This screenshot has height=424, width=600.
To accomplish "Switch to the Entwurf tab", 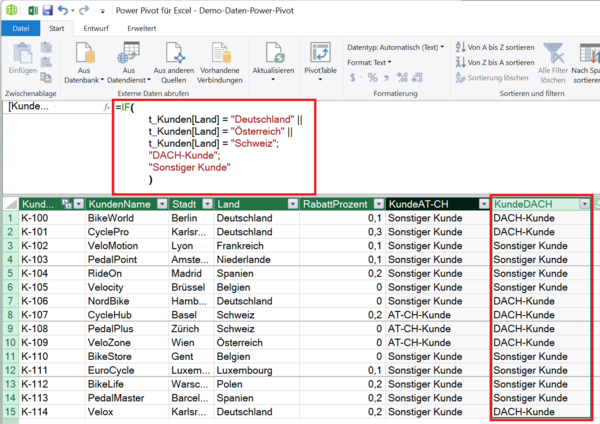I will pos(97,28).
